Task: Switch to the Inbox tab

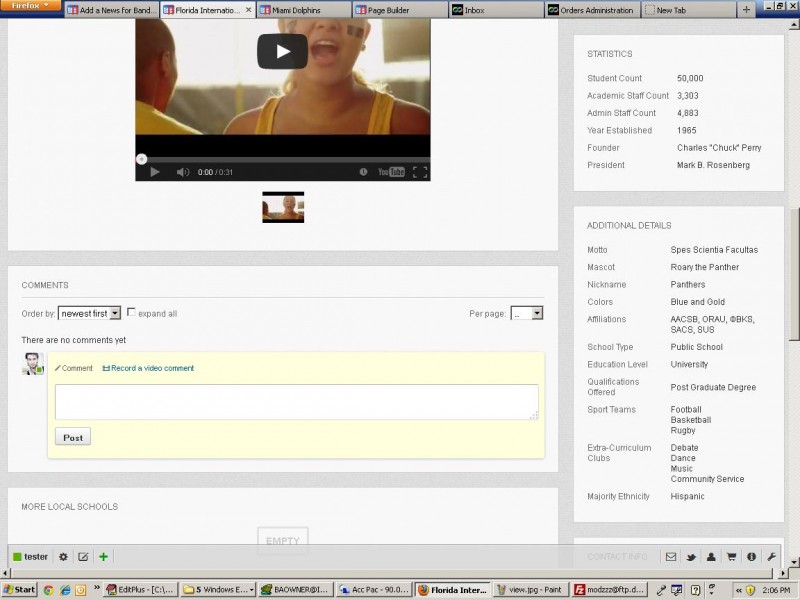Action: tap(495, 10)
